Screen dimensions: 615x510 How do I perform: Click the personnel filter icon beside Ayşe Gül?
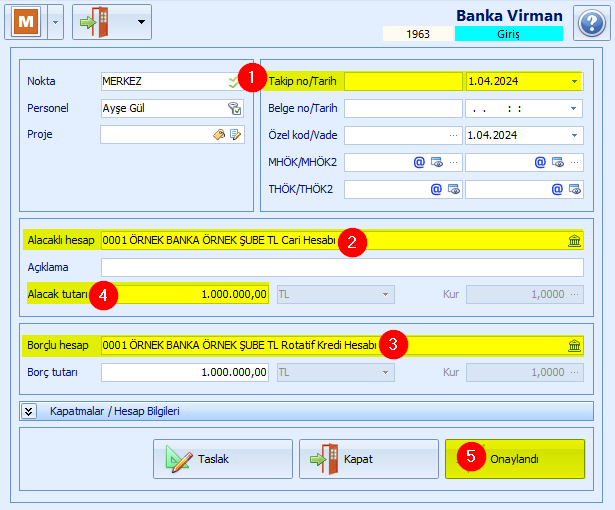[x=235, y=108]
